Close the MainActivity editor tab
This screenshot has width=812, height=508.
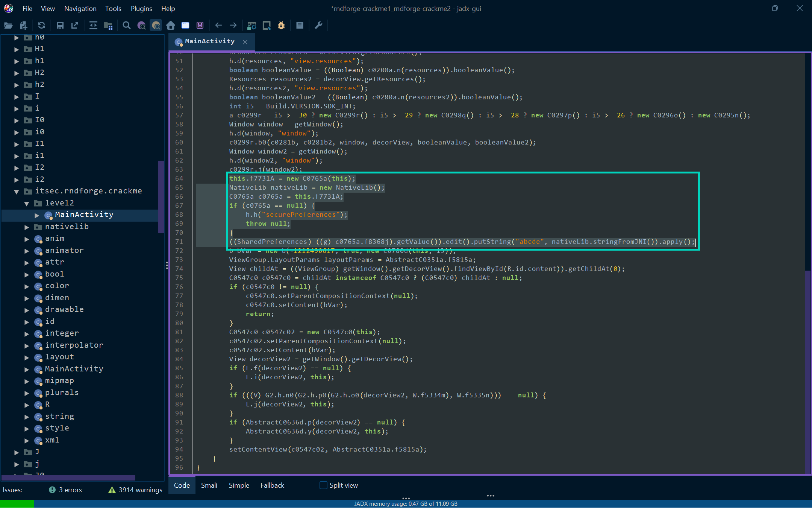click(x=245, y=42)
